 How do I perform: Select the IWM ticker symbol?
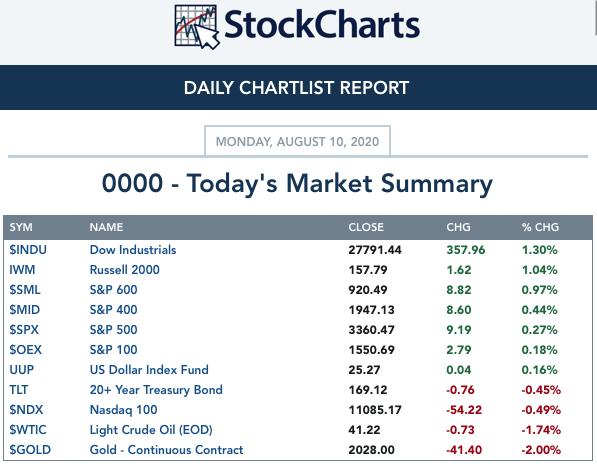click(22, 269)
